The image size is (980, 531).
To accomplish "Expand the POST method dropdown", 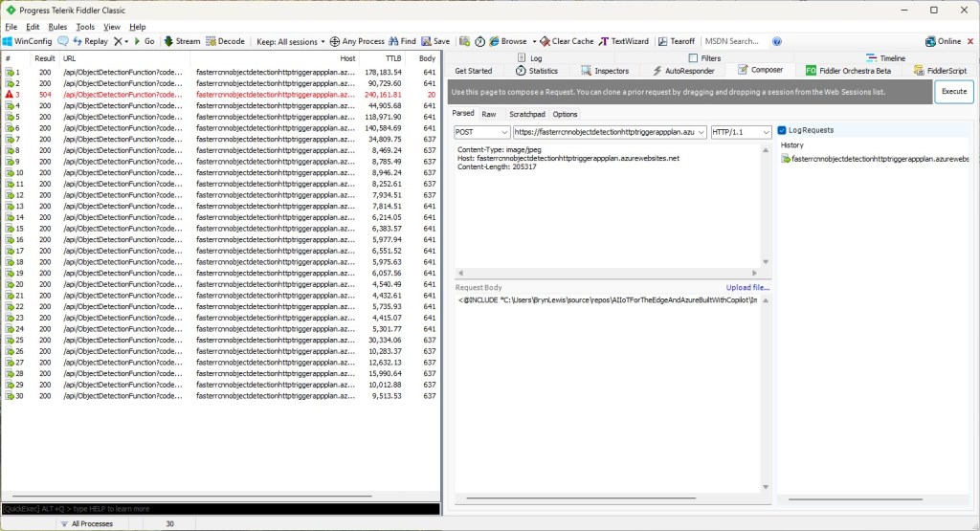I will (x=481, y=132).
